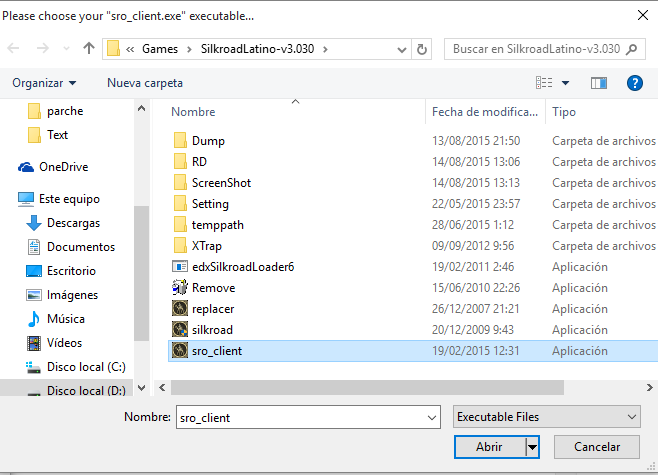Sort by the Nombre column header
Screen dimensions: 658x475
(193, 112)
